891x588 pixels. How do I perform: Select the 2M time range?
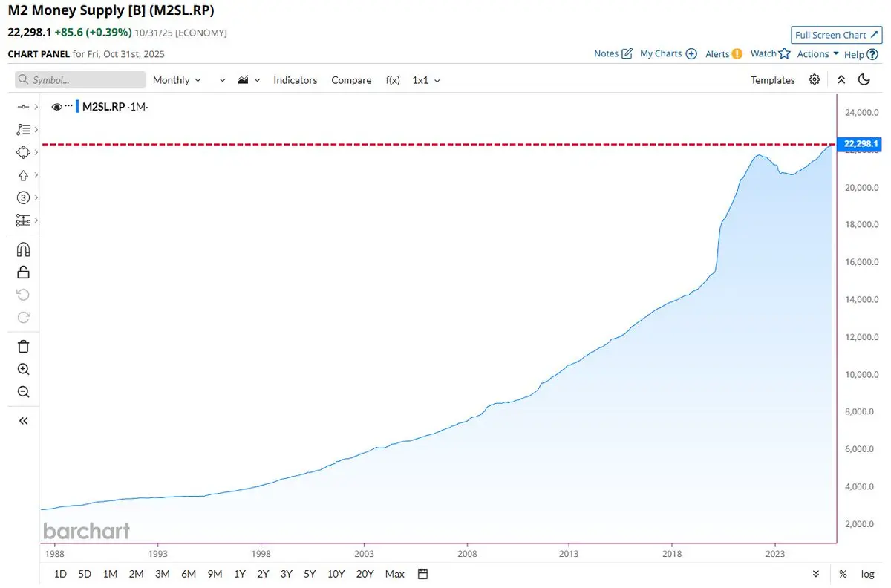(x=136, y=574)
